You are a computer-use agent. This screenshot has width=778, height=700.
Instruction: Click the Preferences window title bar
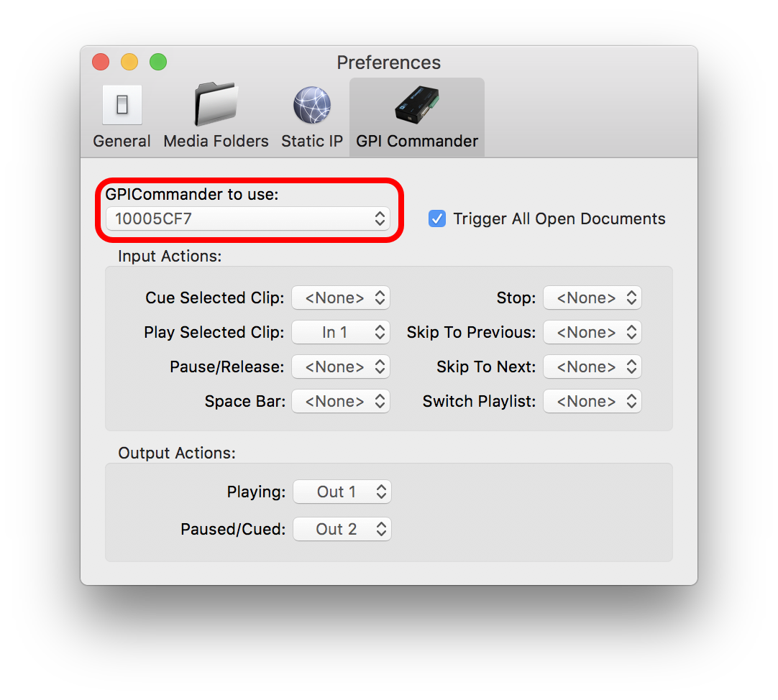point(389,63)
